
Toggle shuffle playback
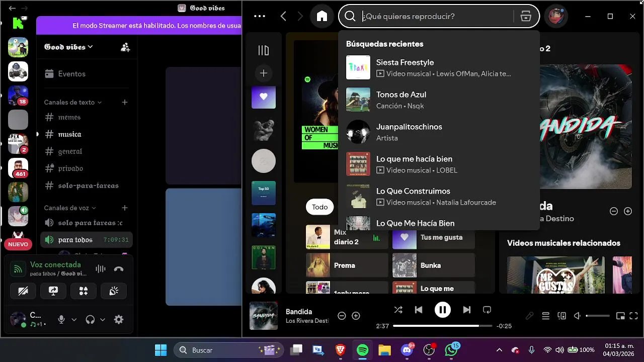pyautogui.click(x=398, y=310)
